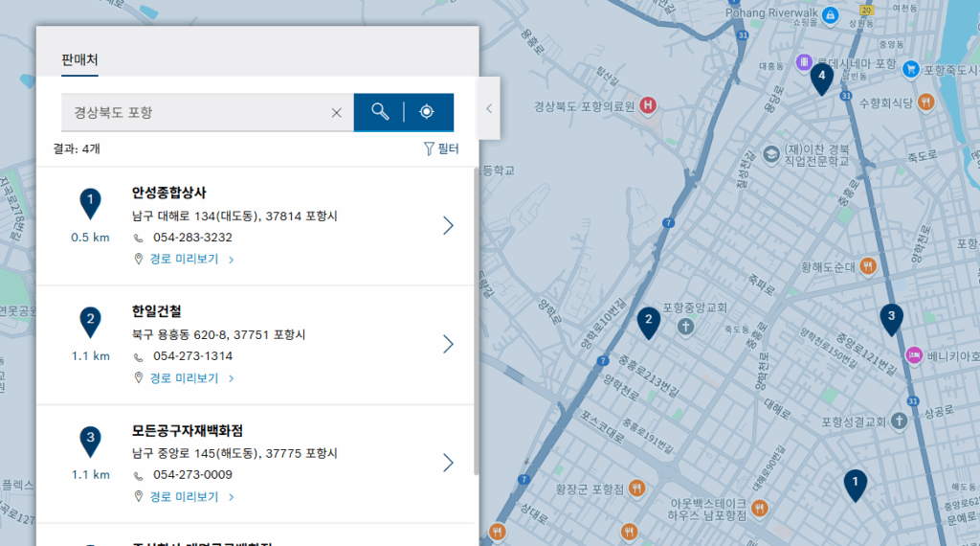Click map marker 3 on 중앙로
980x546 pixels.
(x=891, y=320)
